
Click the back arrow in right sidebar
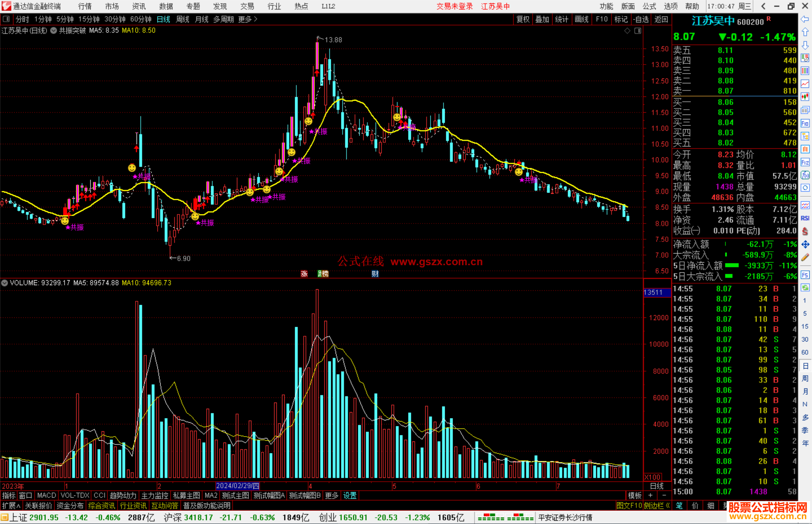coord(805,19)
